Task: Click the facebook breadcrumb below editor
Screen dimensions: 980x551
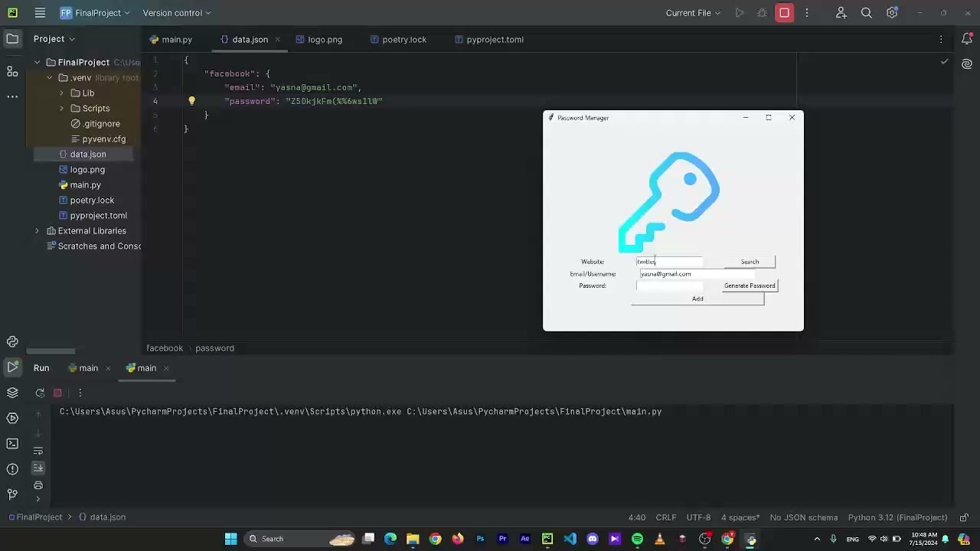Action: 165,348
